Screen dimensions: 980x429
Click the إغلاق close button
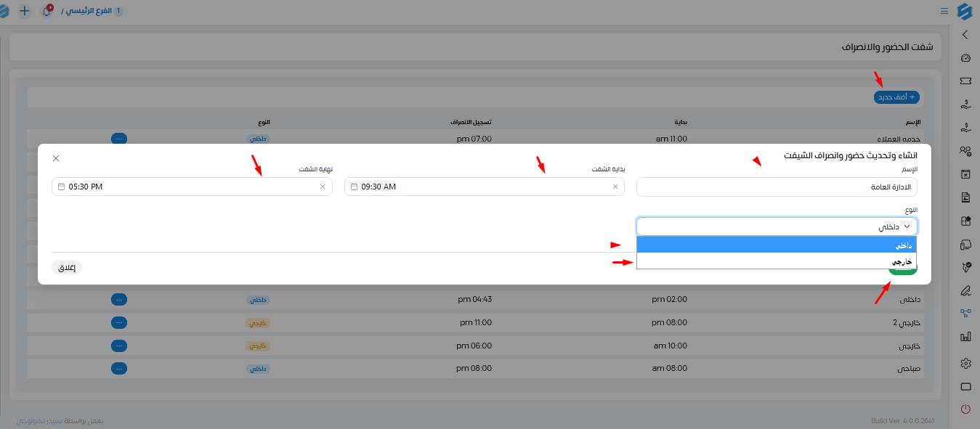(67, 267)
